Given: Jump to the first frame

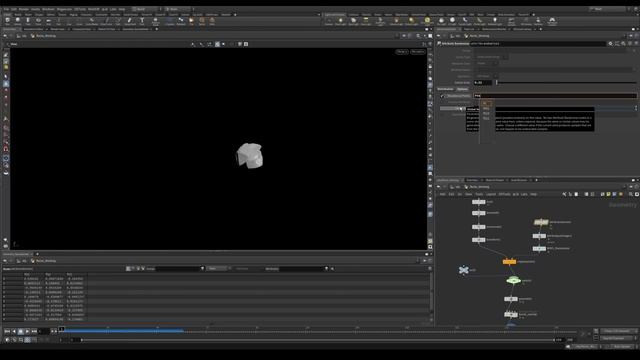Looking at the screenshot, I should (7, 331).
